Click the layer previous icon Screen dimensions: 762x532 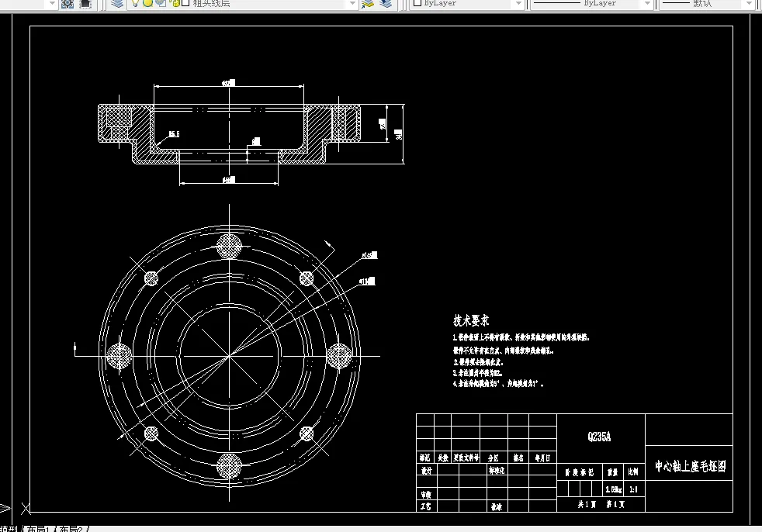coord(386,4)
